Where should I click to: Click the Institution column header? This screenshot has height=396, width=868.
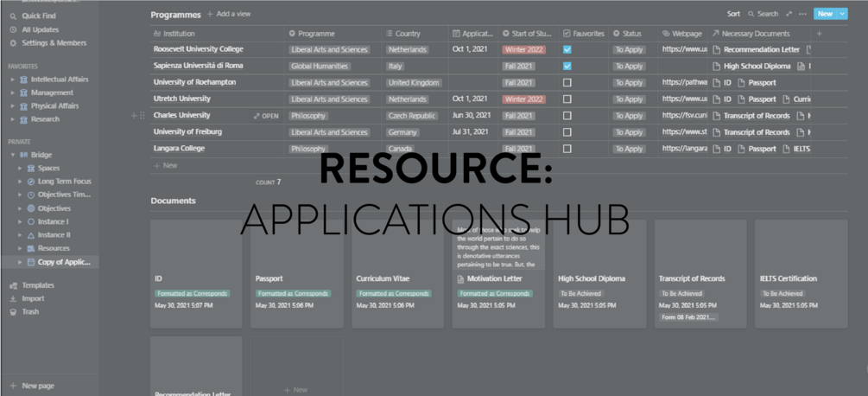pyautogui.click(x=218, y=34)
